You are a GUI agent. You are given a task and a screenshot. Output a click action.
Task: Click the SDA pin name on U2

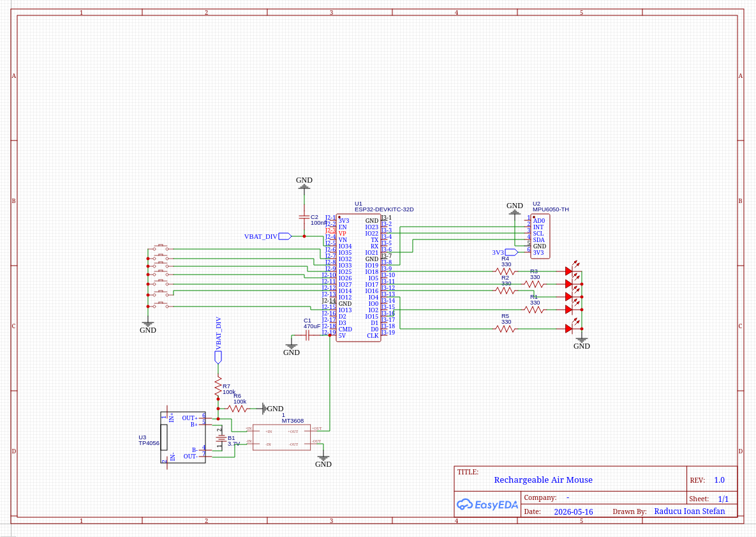pos(538,240)
